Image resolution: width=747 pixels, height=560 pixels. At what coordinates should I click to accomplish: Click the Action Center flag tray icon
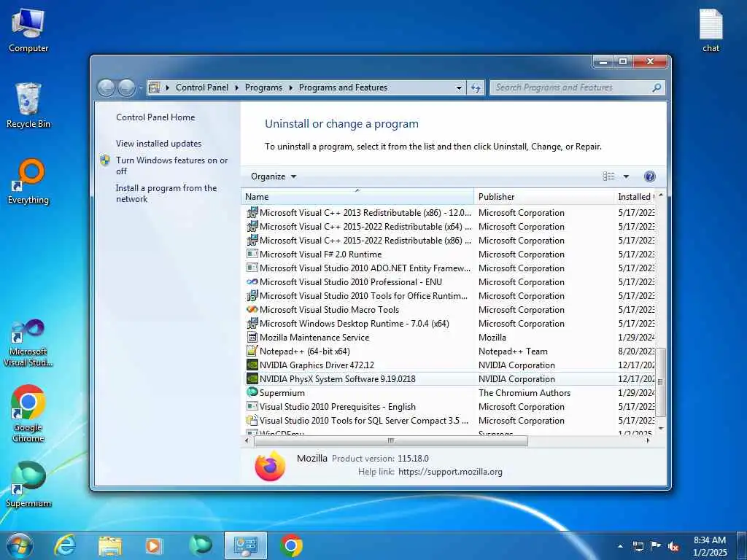(656, 546)
